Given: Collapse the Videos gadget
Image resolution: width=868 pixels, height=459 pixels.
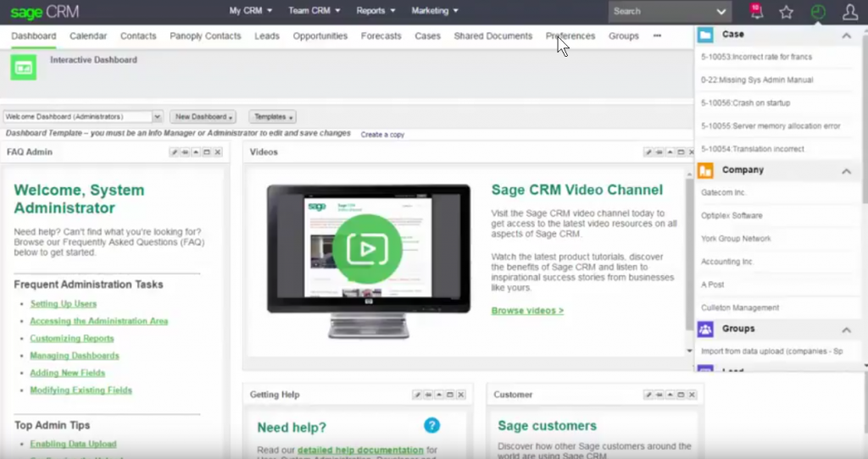Looking at the screenshot, I should click(x=670, y=152).
